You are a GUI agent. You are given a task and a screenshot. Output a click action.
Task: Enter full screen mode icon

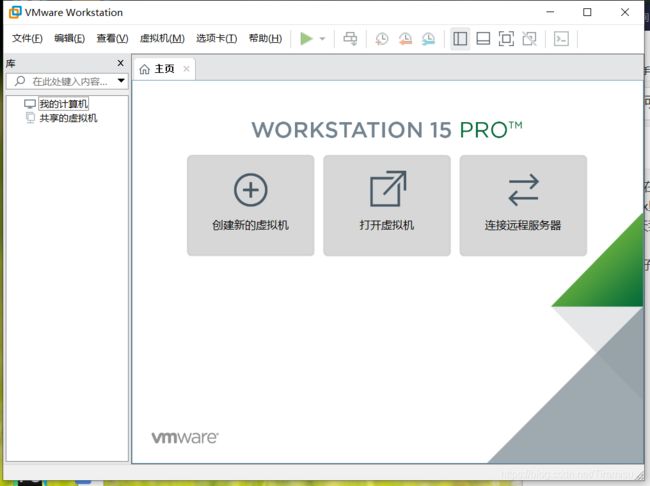point(506,39)
